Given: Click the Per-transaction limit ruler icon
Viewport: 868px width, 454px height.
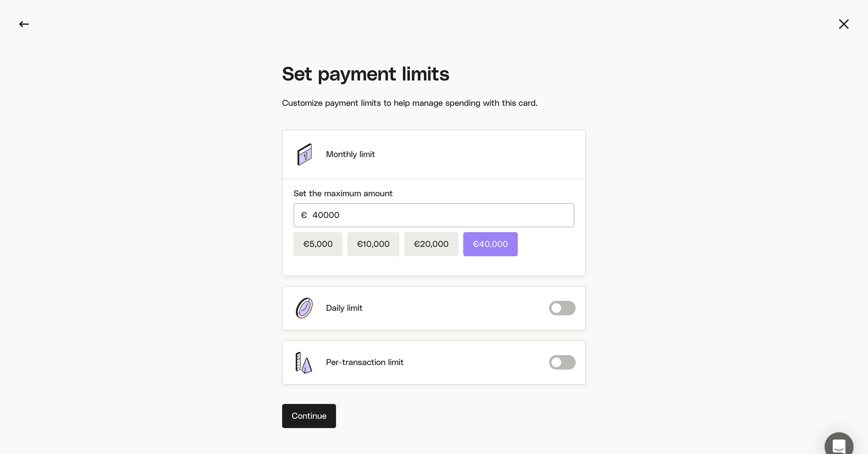Looking at the screenshot, I should (303, 362).
